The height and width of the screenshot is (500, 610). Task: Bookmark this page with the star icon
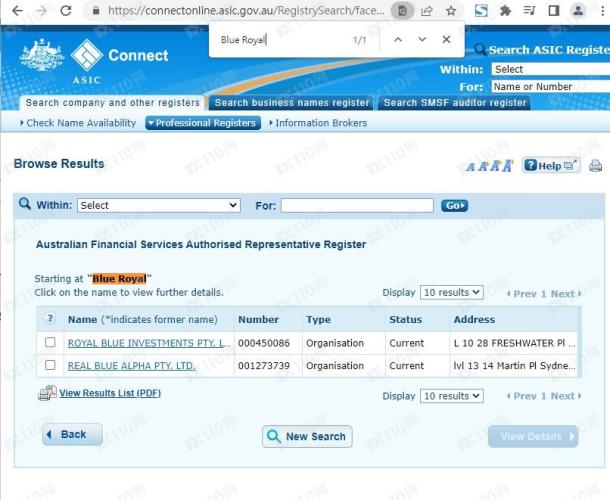(x=451, y=11)
